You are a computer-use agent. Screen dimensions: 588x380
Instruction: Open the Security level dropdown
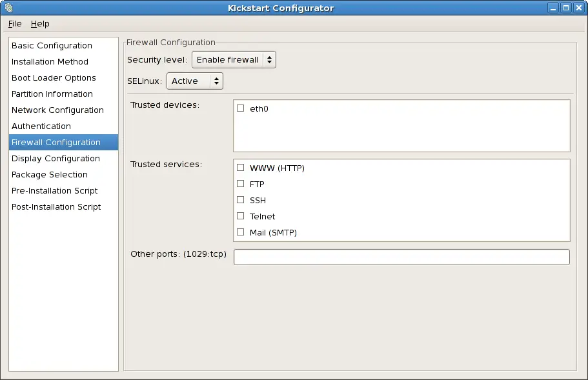pyautogui.click(x=234, y=60)
